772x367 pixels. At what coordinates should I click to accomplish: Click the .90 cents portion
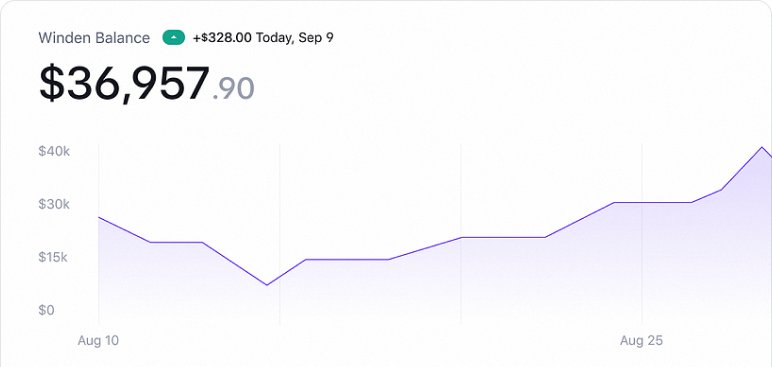pyautogui.click(x=233, y=89)
